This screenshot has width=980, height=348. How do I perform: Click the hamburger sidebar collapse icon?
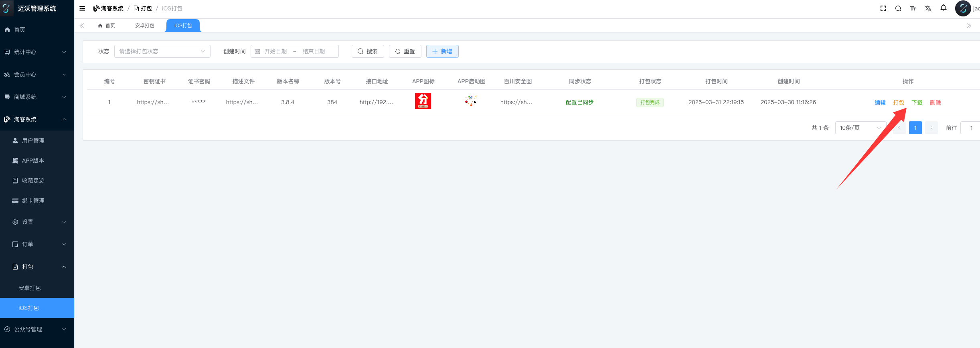(82, 8)
